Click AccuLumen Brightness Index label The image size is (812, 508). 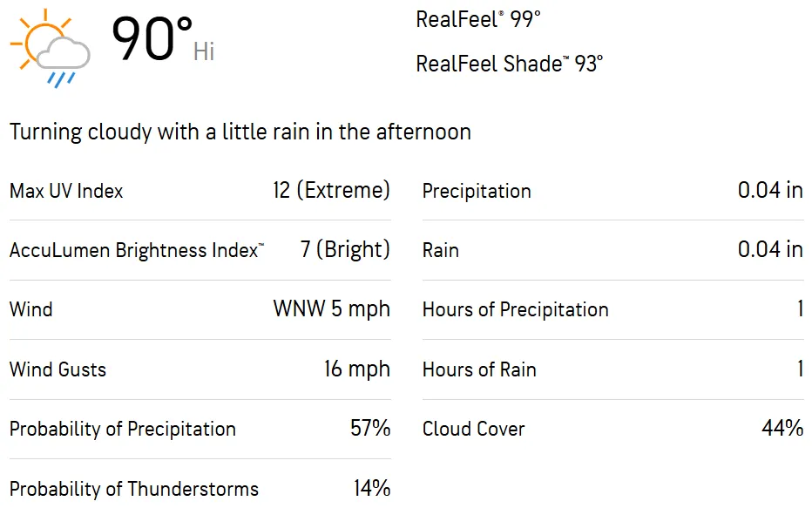coord(137,250)
